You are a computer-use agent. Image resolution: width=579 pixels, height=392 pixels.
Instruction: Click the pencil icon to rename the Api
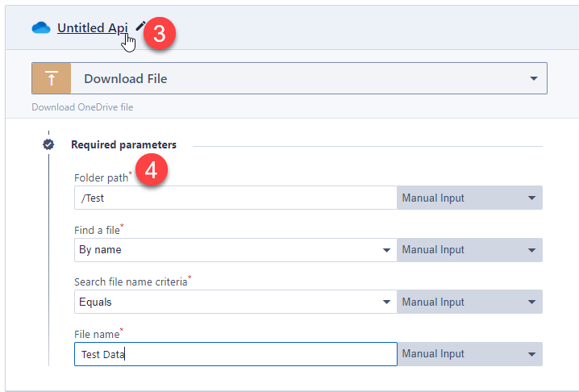pos(141,26)
